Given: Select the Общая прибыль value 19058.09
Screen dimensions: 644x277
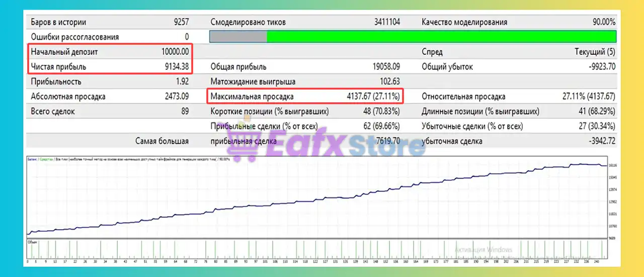Looking at the screenshot, I should [x=383, y=66].
